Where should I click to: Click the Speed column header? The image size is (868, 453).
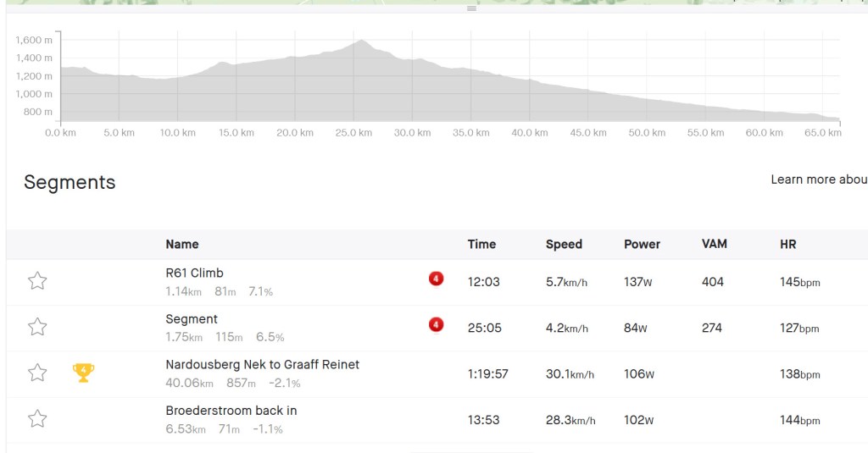[564, 244]
